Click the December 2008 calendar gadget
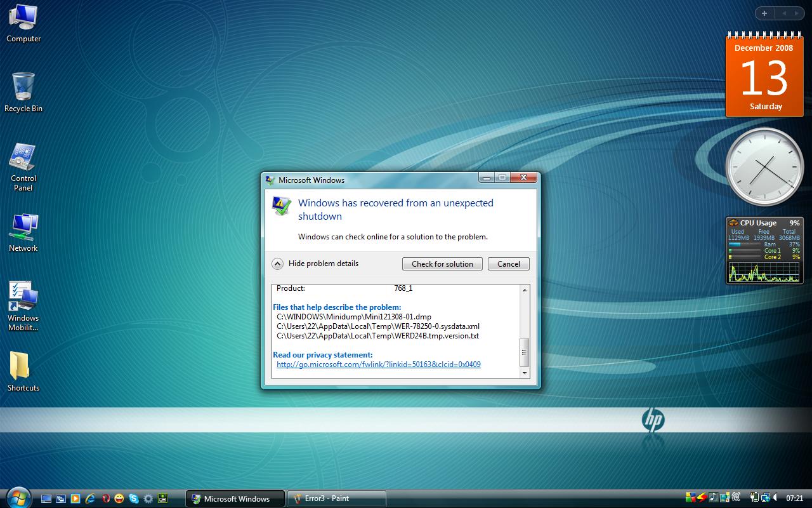 point(764,75)
